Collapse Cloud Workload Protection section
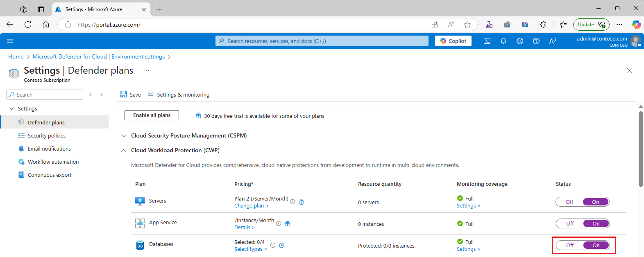The image size is (644, 257). click(x=124, y=151)
